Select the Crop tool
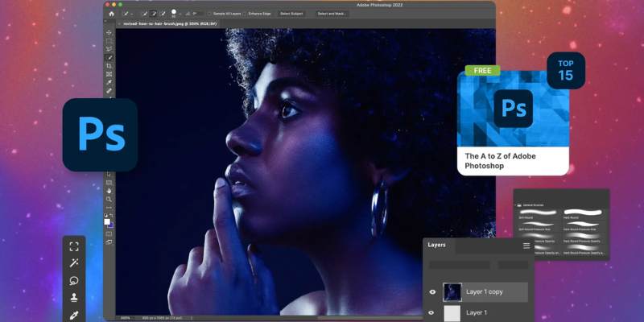This screenshot has width=644, height=322. pyautogui.click(x=109, y=66)
